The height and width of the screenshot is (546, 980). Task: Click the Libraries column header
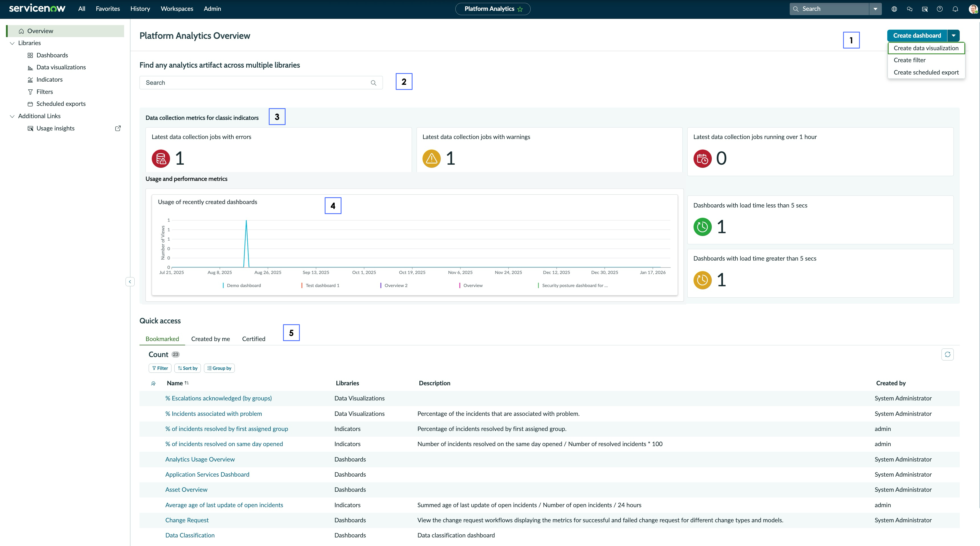[347, 383]
